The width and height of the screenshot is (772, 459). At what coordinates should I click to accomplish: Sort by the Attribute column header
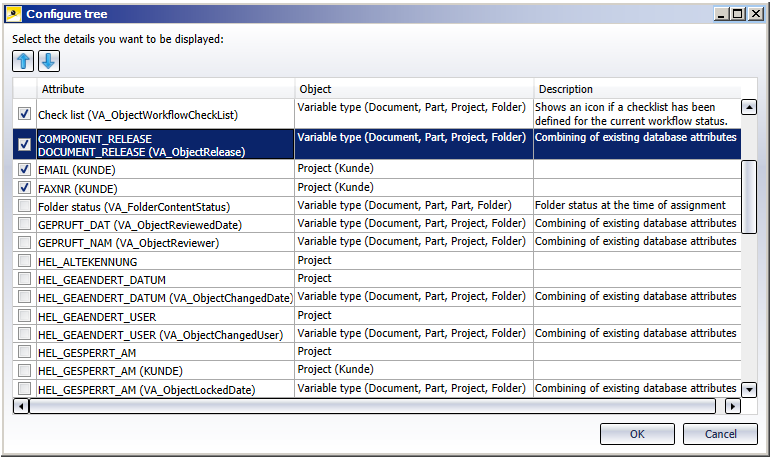click(166, 89)
